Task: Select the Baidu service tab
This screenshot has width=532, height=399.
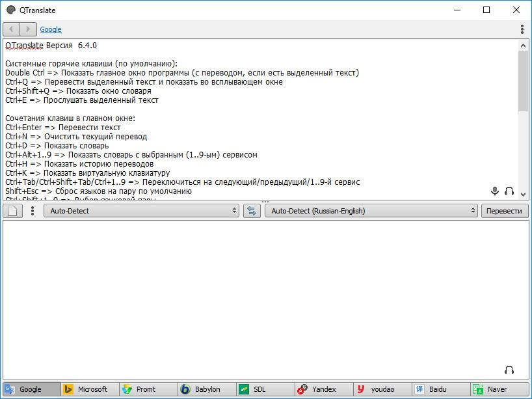Action: 441,389
